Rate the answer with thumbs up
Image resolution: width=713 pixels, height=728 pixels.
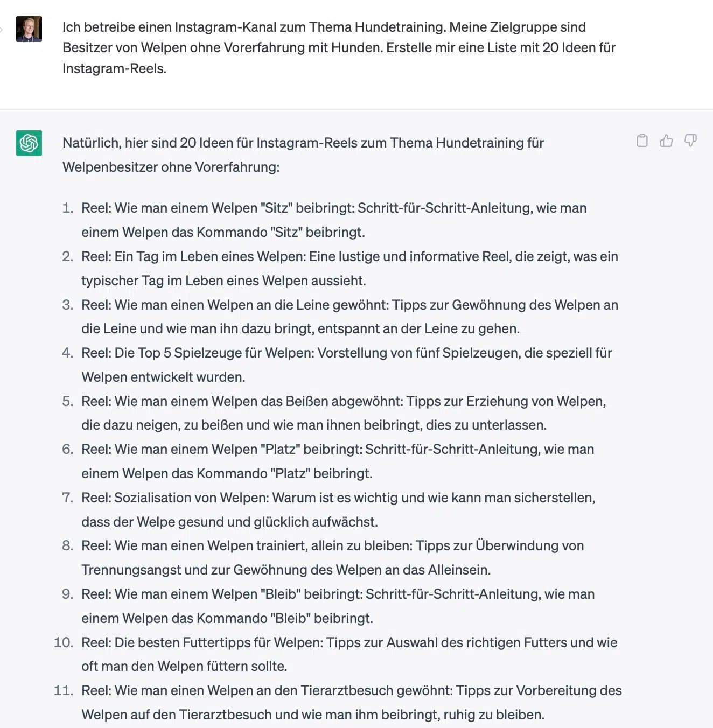pos(666,141)
